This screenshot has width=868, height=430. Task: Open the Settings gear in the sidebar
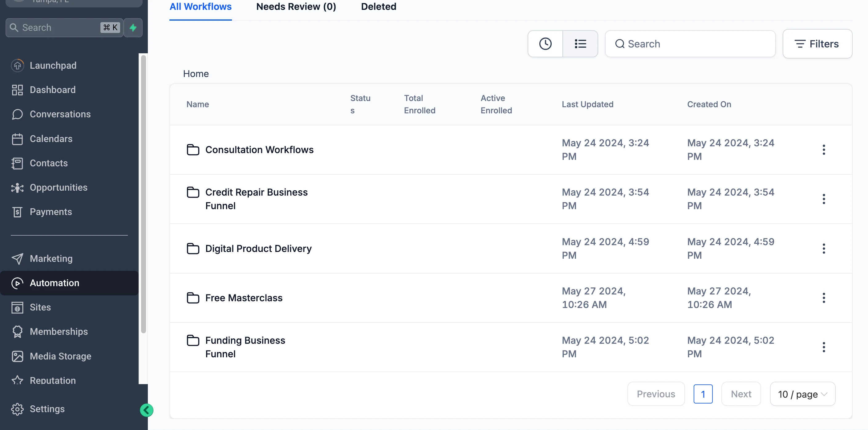point(47,409)
